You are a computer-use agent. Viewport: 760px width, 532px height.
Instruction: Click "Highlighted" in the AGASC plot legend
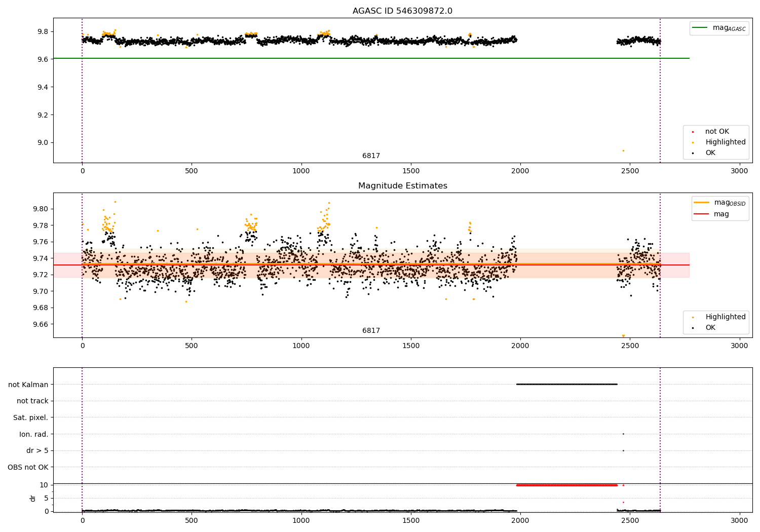coord(725,142)
